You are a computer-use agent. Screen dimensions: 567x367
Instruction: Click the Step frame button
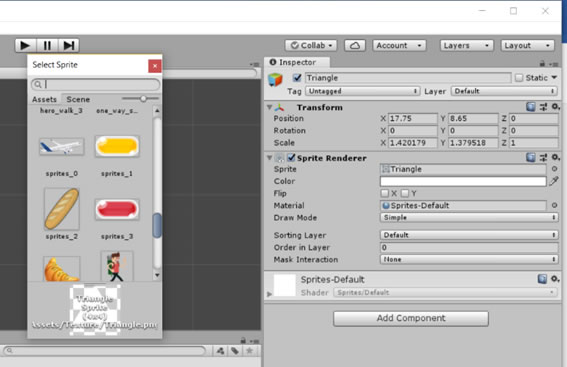(69, 46)
